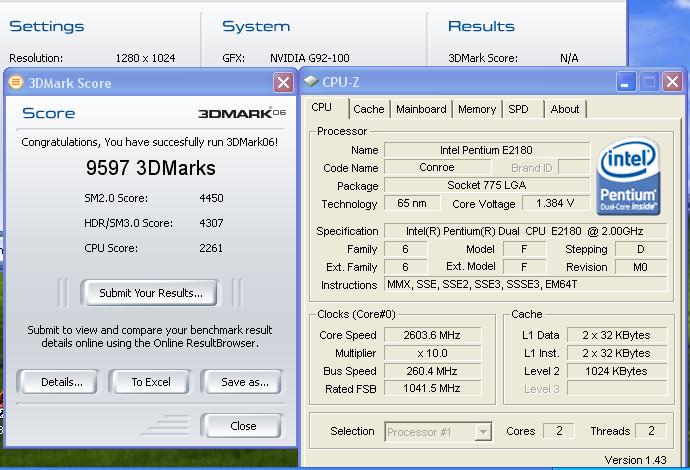Click the GFX value NVIDIA G92-100
Viewport: 690px width, 470px height.
tap(310, 58)
